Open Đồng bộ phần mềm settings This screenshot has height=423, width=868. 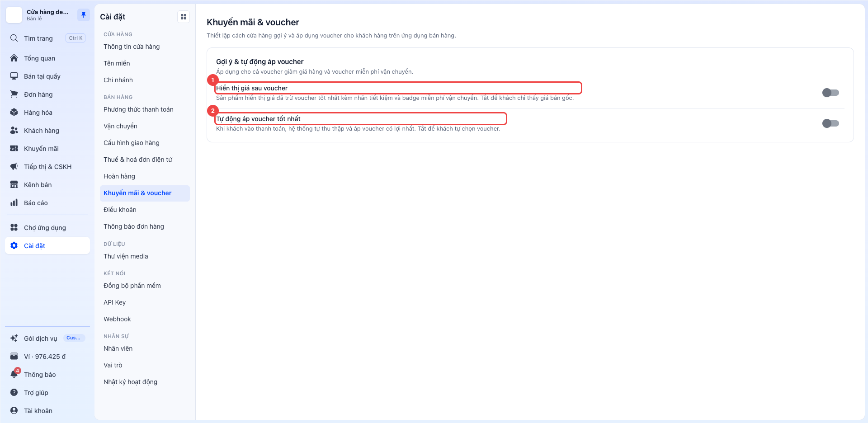point(145,286)
